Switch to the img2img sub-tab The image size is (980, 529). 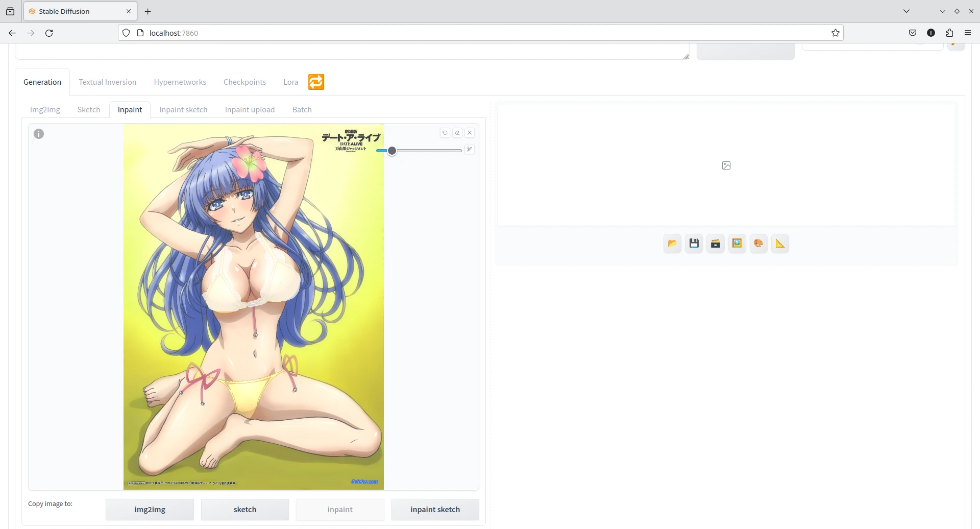pyautogui.click(x=45, y=110)
